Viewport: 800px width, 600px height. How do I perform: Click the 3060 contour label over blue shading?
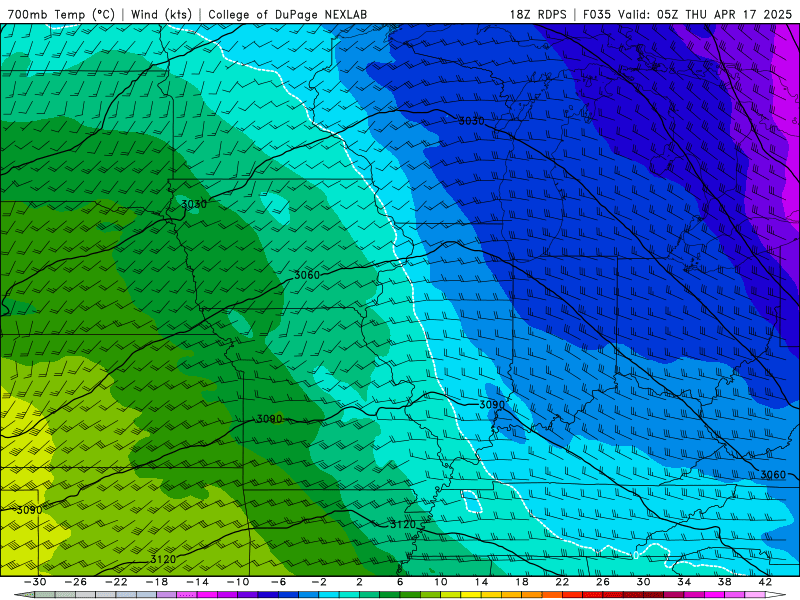pos(773,474)
